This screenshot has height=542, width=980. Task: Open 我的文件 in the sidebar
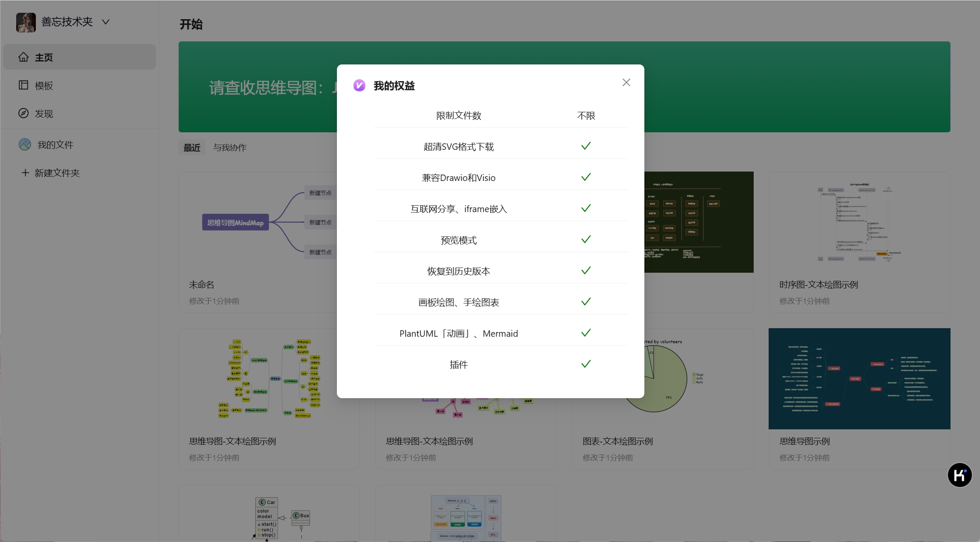[79, 145]
